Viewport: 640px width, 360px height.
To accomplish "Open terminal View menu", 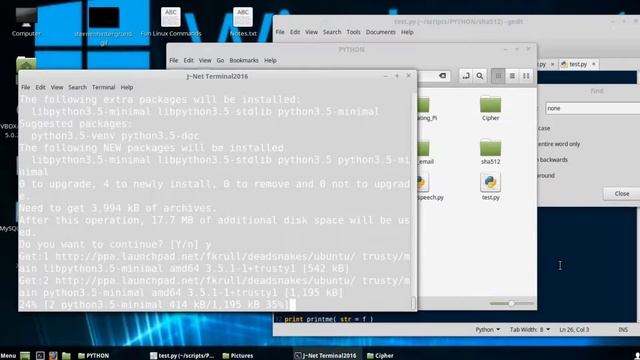I will pyautogui.click(x=57, y=87).
